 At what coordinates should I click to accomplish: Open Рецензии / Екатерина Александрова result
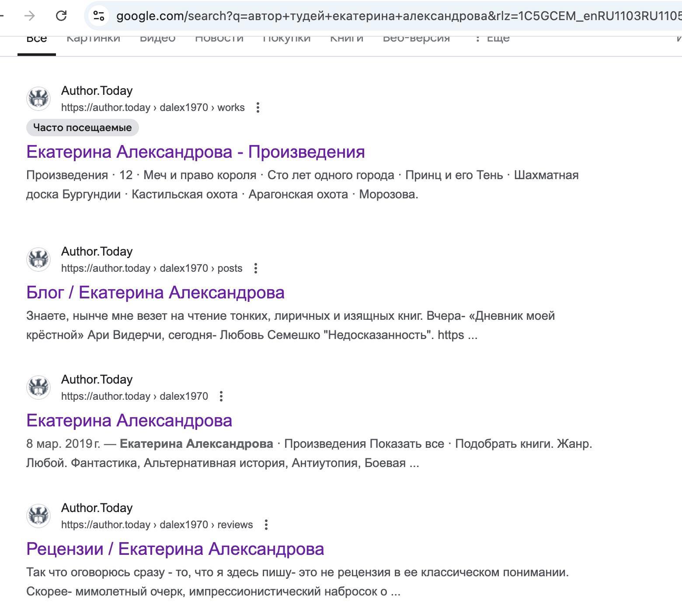175,549
